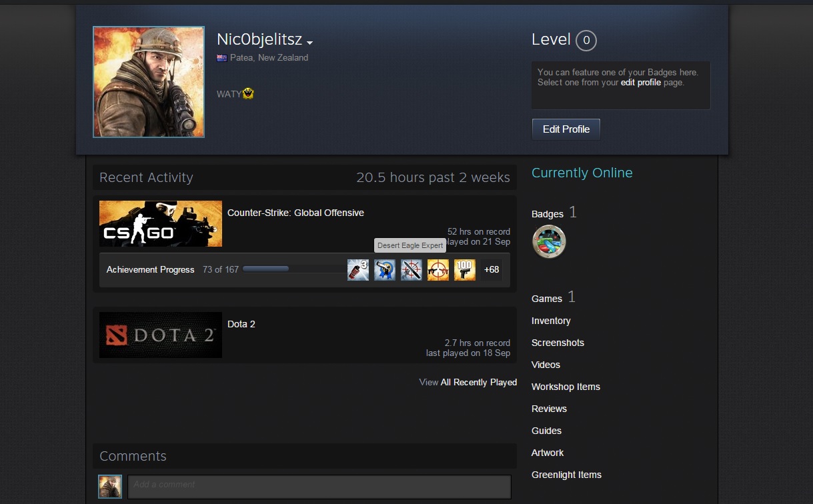The image size is (813, 504).
Task: Click the dual rifles crosshair achievement icon
Action: (438, 270)
